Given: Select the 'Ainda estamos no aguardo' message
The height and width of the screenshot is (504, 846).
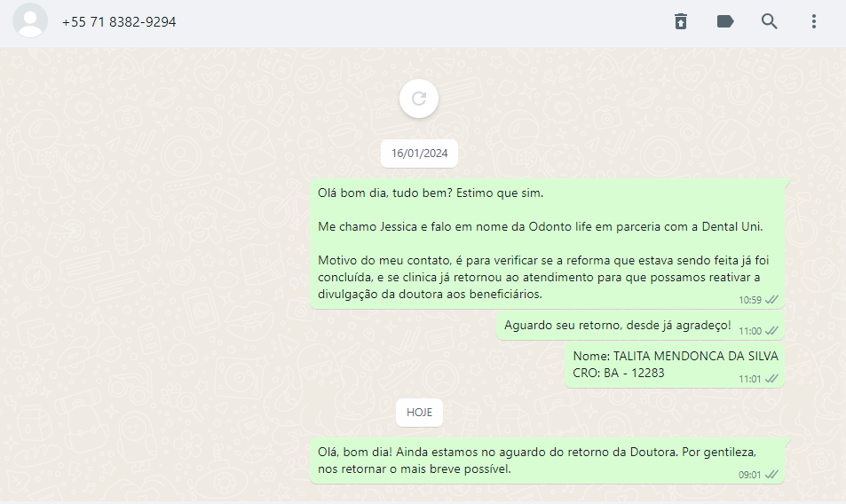Looking at the screenshot, I should click(547, 461).
